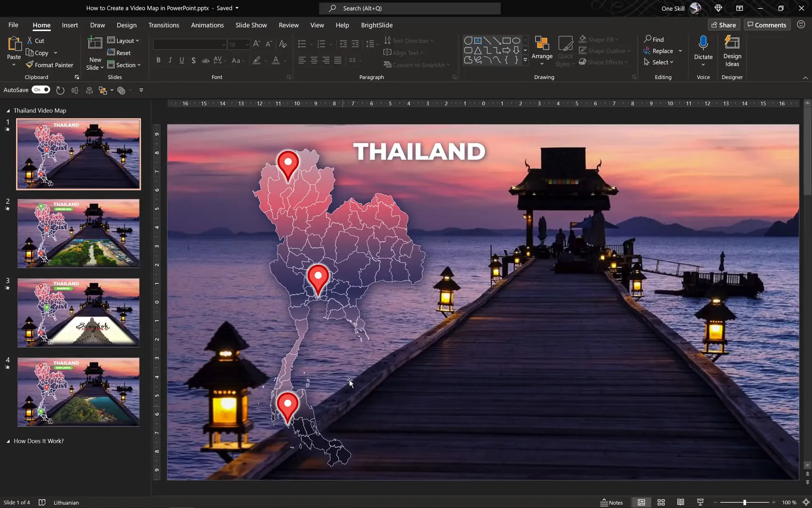Image resolution: width=812 pixels, height=508 pixels.
Task: Toggle center alignment in the Paragraph group
Action: pos(313,60)
